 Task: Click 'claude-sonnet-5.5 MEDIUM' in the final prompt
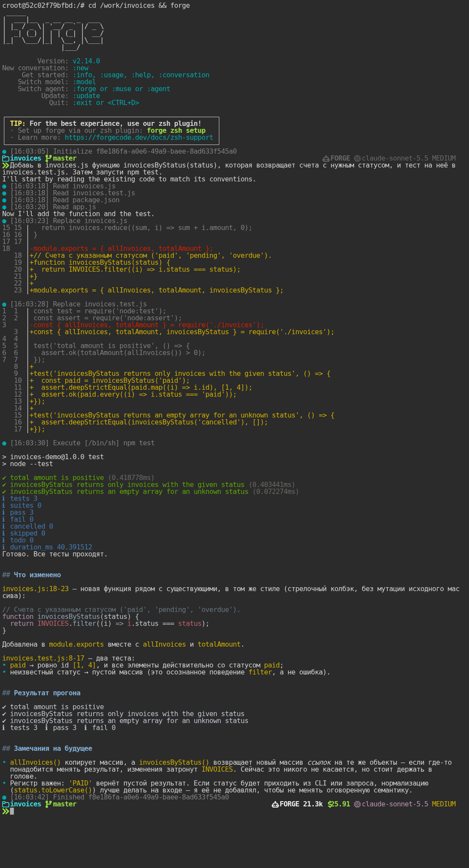[409, 804]
